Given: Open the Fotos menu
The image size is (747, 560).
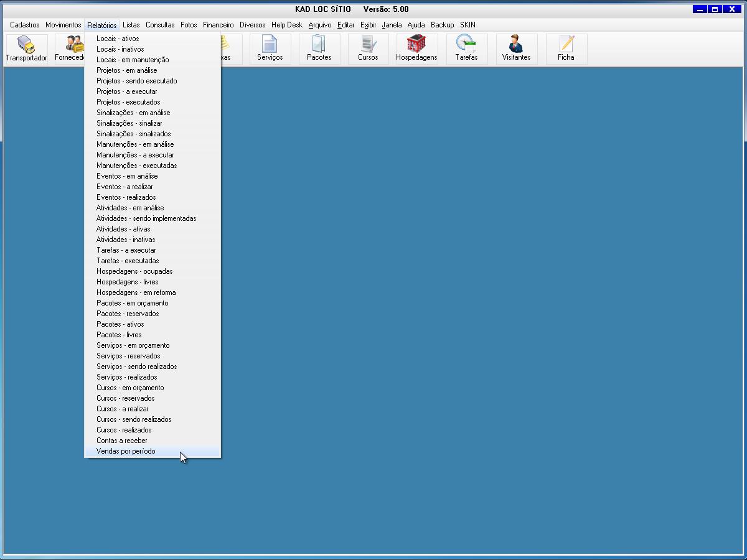Looking at the screenshot, I should (189, 25).
